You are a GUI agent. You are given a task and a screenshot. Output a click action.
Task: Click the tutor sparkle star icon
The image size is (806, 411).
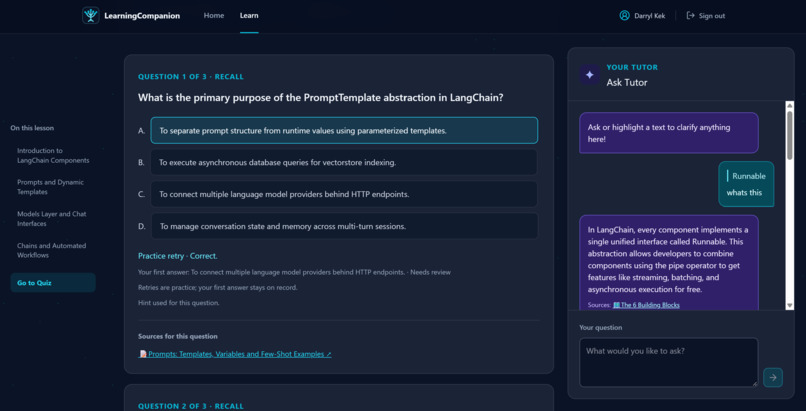click(x=590, y=74)
